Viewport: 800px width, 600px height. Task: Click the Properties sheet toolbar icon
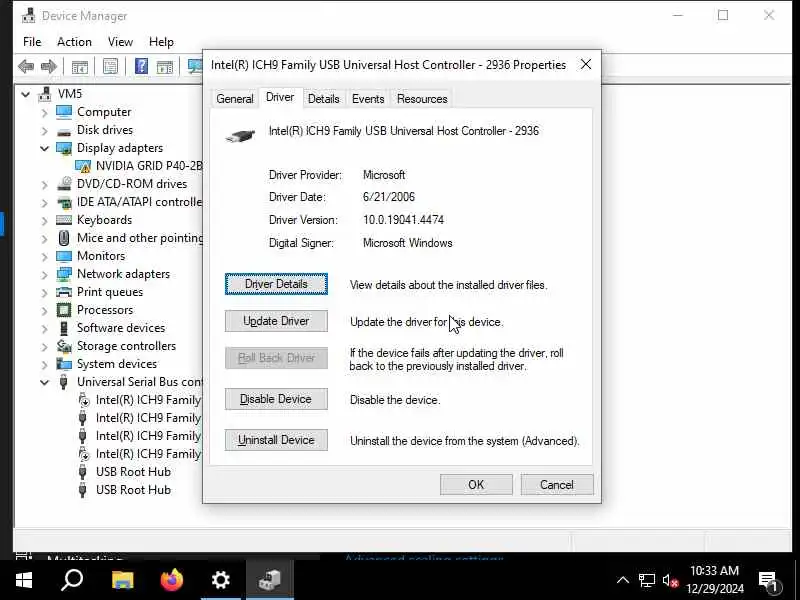(x=110, y=66)
